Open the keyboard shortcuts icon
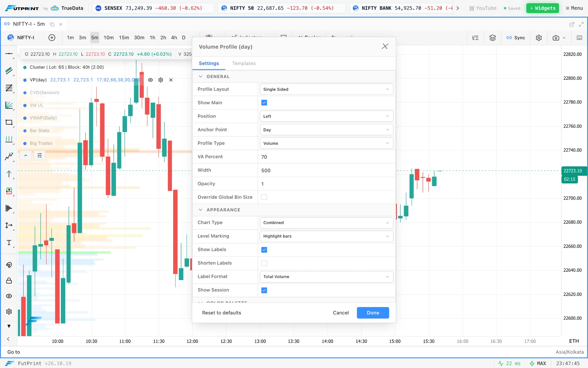This screenshot has width=588, height=368. 579,38
